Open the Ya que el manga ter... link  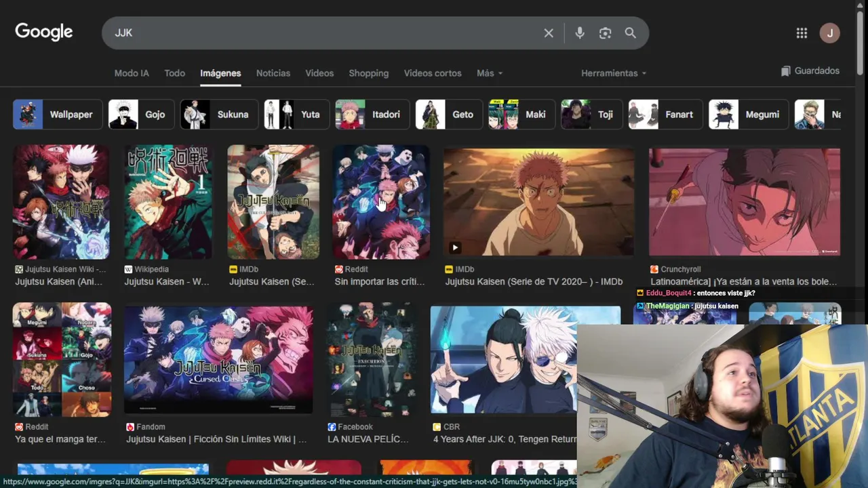60,439
